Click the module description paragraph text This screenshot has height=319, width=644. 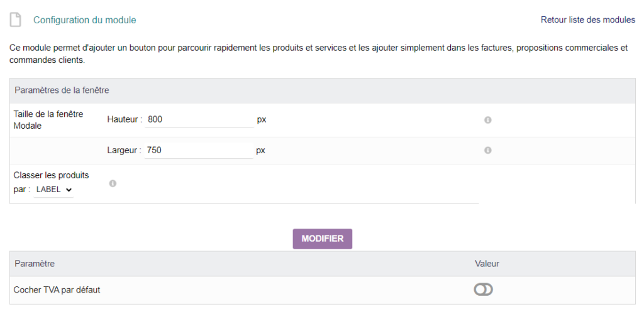coord(319,54)
